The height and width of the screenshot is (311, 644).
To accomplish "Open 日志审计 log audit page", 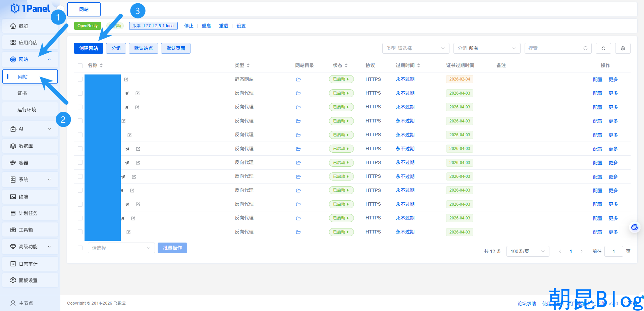I will coord(30,264).
